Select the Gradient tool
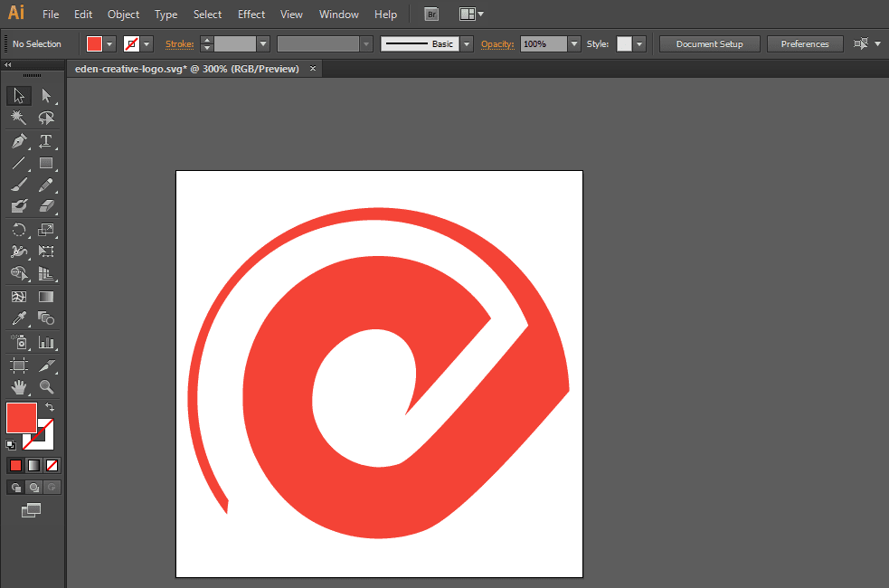 point(46,297)
